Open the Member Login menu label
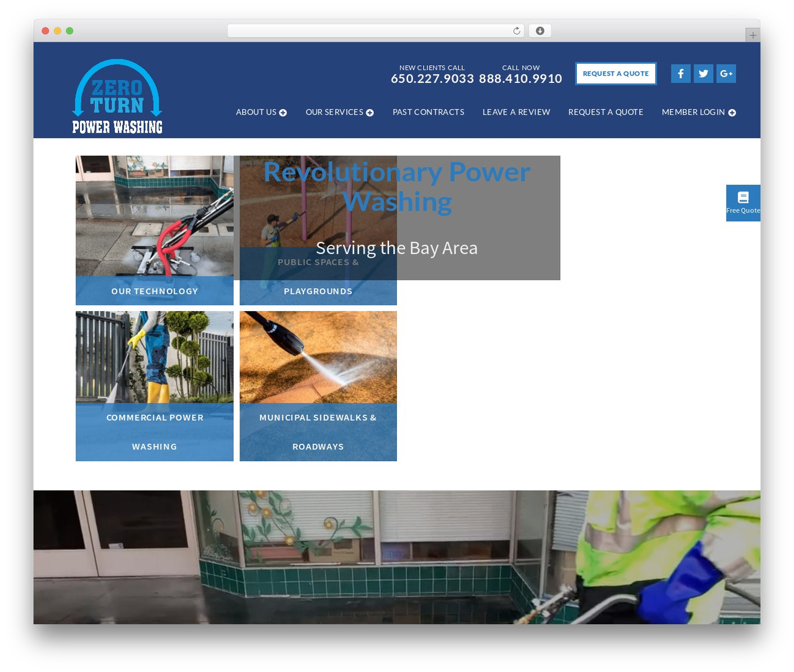 [x=693, y=112]
